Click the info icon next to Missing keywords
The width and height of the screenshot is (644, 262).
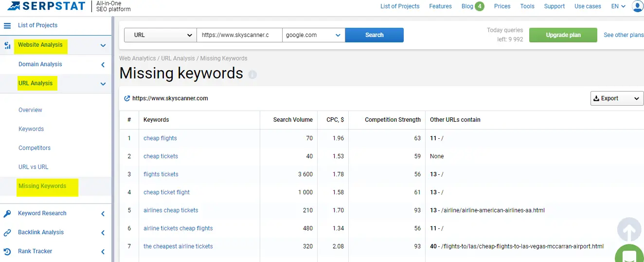click(x=252, y=75)
